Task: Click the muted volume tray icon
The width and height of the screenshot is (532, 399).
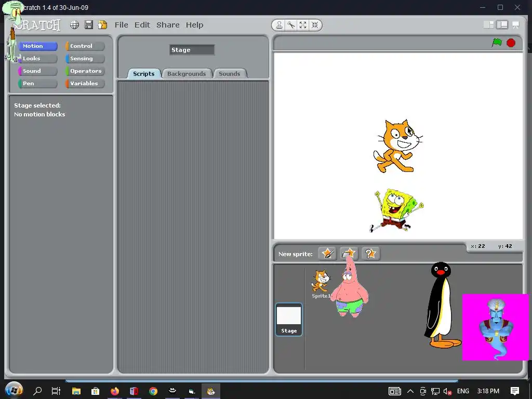Action: coord(447,391)
